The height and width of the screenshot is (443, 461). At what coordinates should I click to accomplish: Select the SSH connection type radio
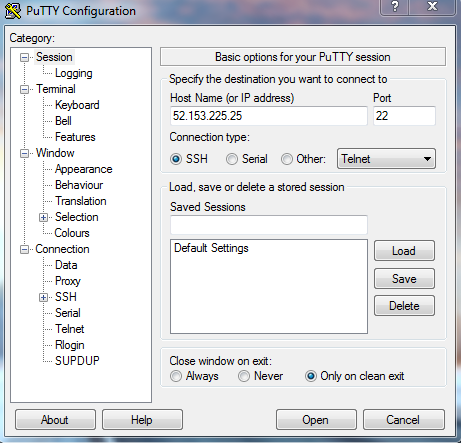pyautogui.click(x=176, y=159)
